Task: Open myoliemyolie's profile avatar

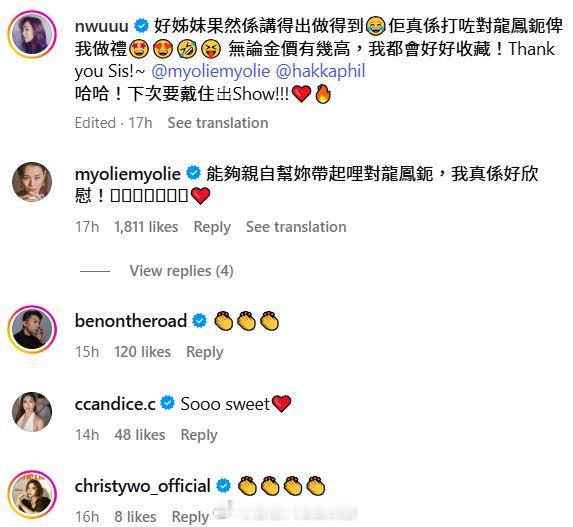Action: 32,182
